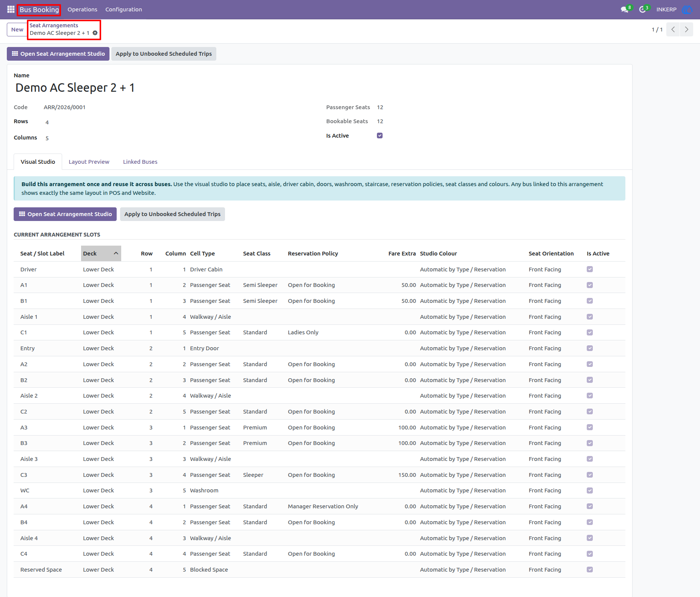700x597 pixels.
Task: Open the chat messages icon
Action: click(x=625, y=9)
